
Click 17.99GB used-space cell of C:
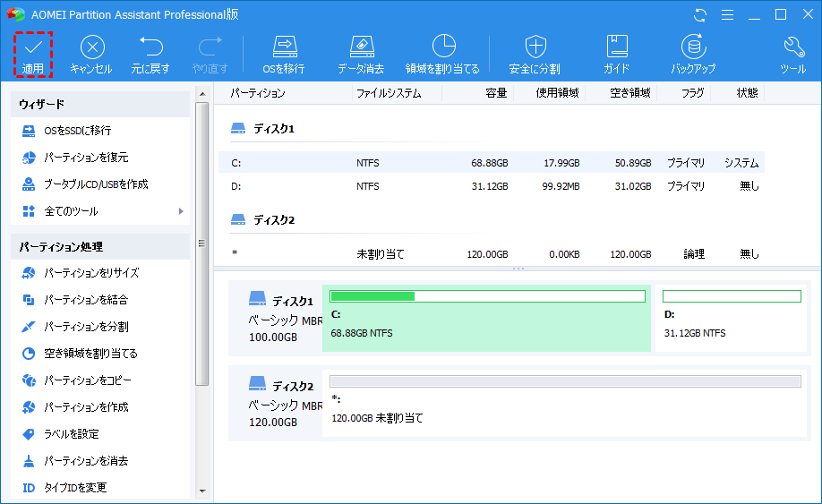point(561,163)
